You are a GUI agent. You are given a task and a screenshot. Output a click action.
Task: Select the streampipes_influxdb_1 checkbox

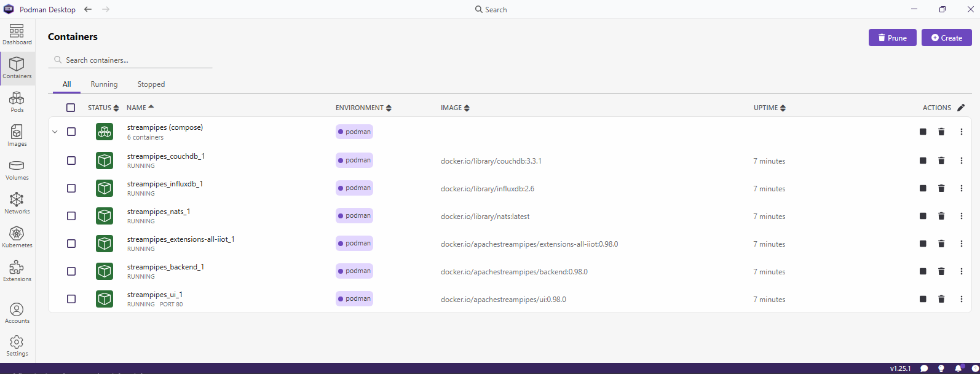[x=71, y=188]
